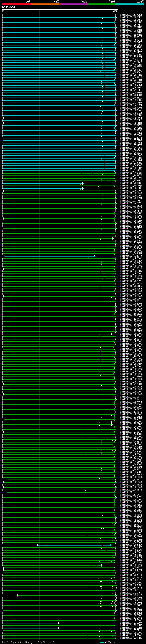
Task: Select the UniRef100_A7RZ26 label
Action: (131, 485)
